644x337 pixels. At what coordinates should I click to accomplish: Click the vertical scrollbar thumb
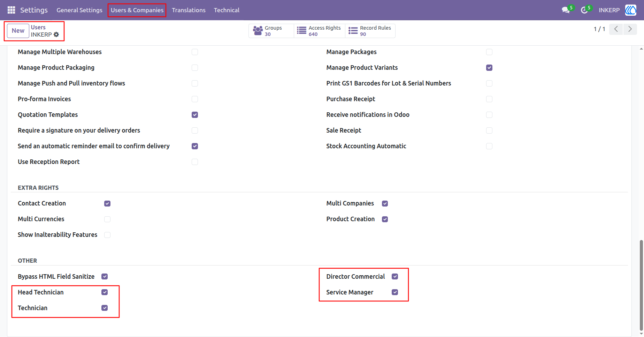[x=641, y=285]
